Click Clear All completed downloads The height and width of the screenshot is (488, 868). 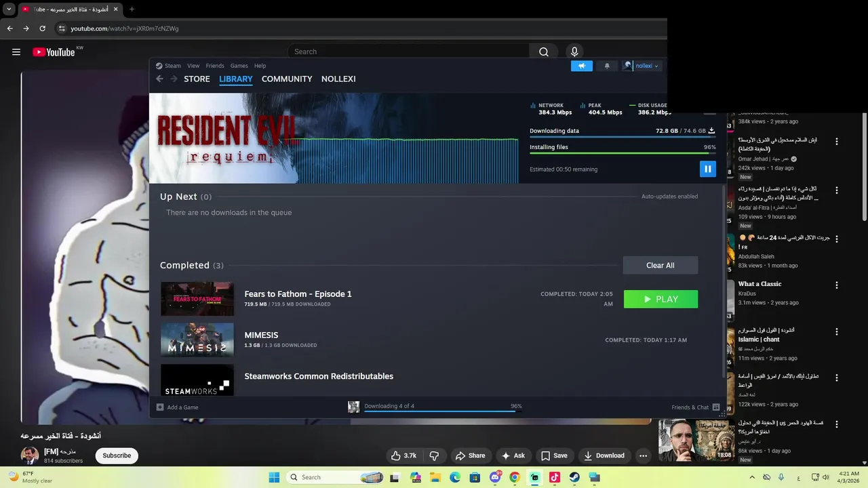660,265
